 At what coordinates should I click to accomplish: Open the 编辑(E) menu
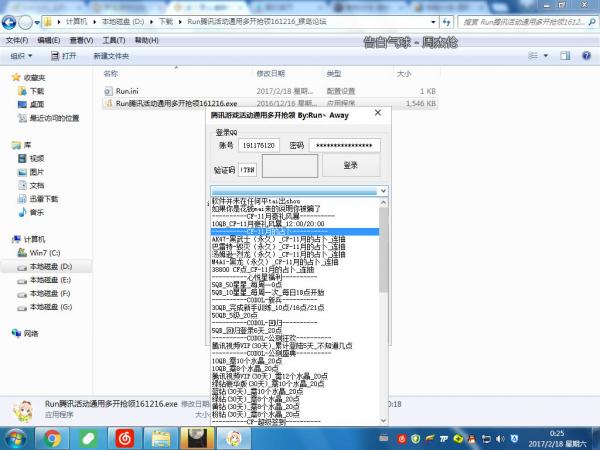point(49,40)
